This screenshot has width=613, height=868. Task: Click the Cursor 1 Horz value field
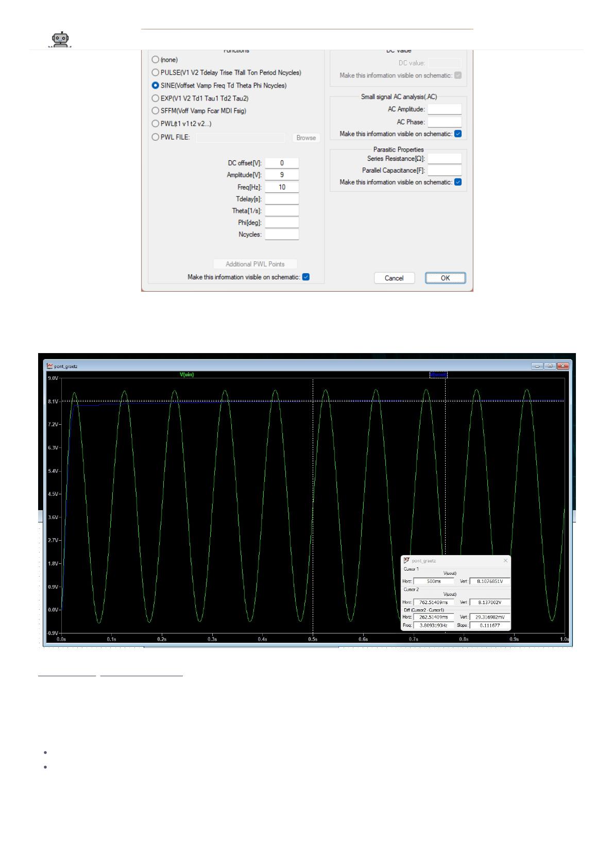click(434, 581)
